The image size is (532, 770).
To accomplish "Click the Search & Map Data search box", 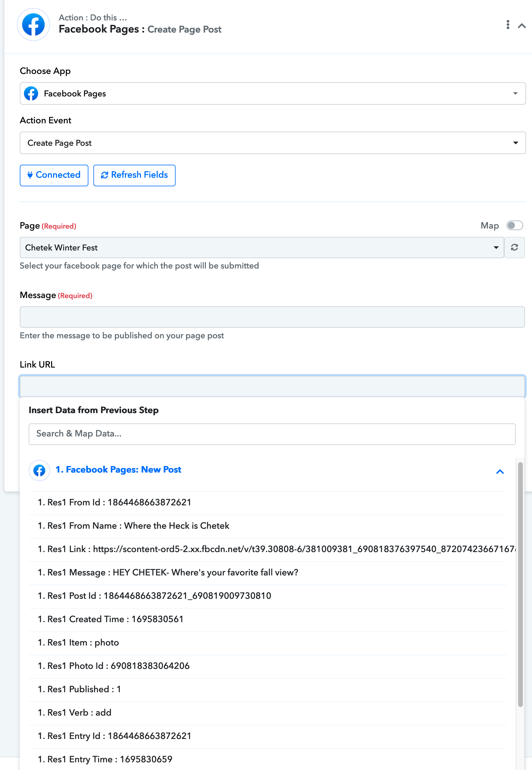I will coord(272,434).
